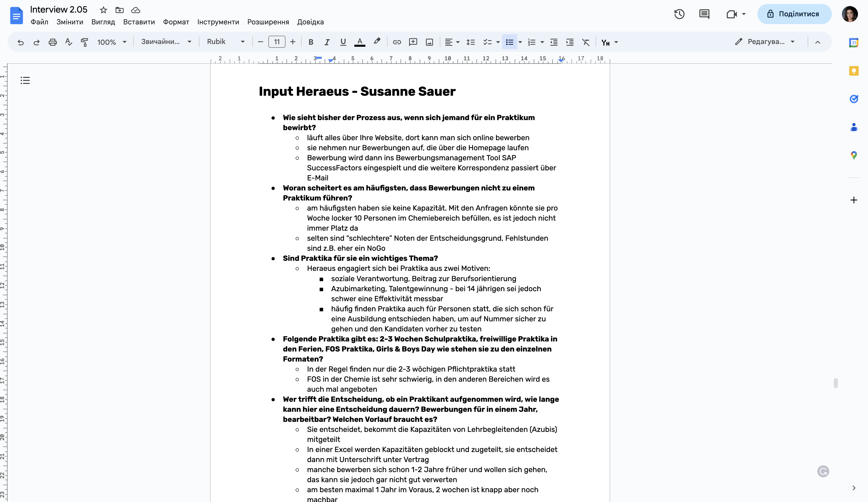
Task: Toggle the bulleted list button
Action: (x=509, y=42)
